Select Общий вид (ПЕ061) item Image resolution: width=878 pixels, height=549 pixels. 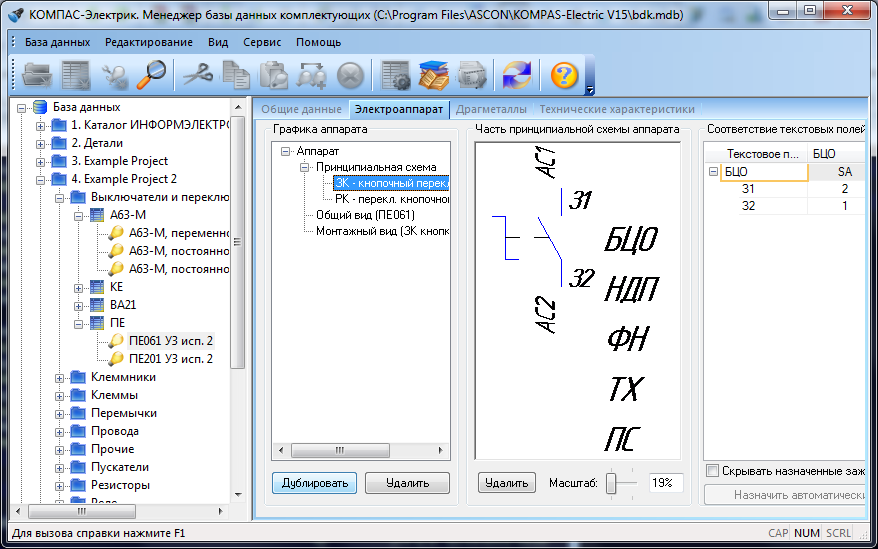(365, 215)
